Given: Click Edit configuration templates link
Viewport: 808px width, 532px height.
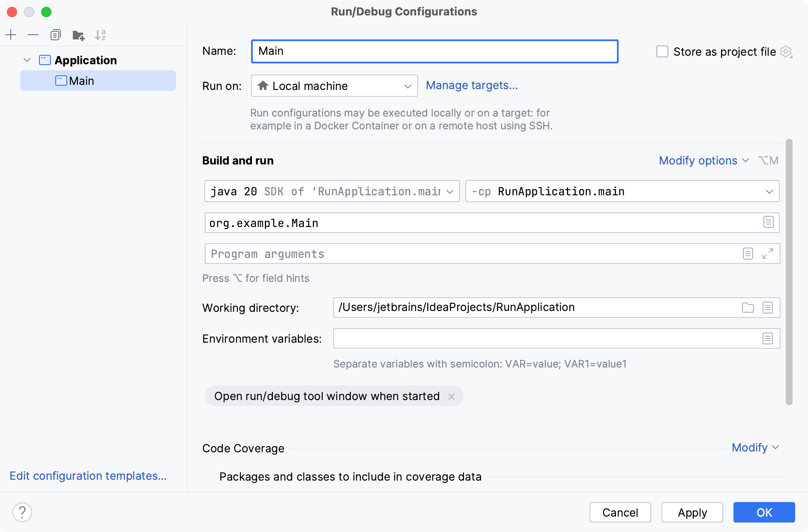Looking at the screenshot, I should [x=88, y=476].
